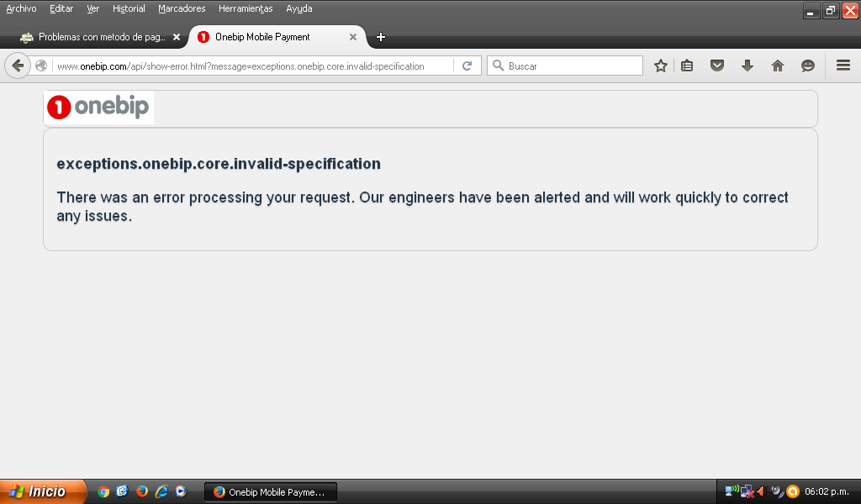Launch Firefox from quick launch bar
The height and width of the screenshot is (504, 861).
(x=141, y=491)
